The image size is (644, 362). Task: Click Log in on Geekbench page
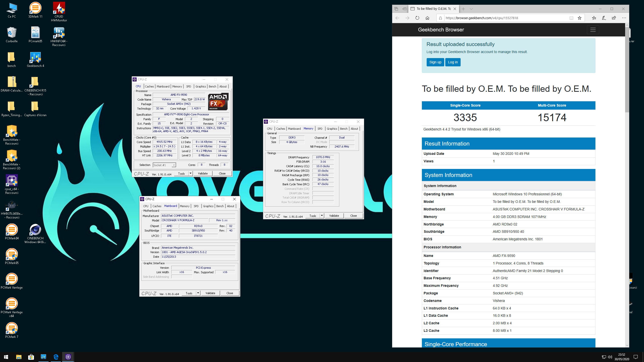click(453, 62)
